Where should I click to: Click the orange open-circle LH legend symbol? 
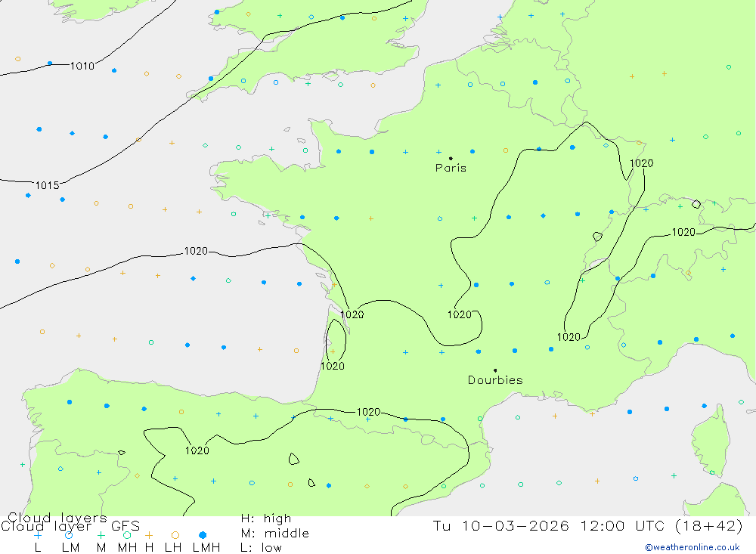(x=175, y=535)
